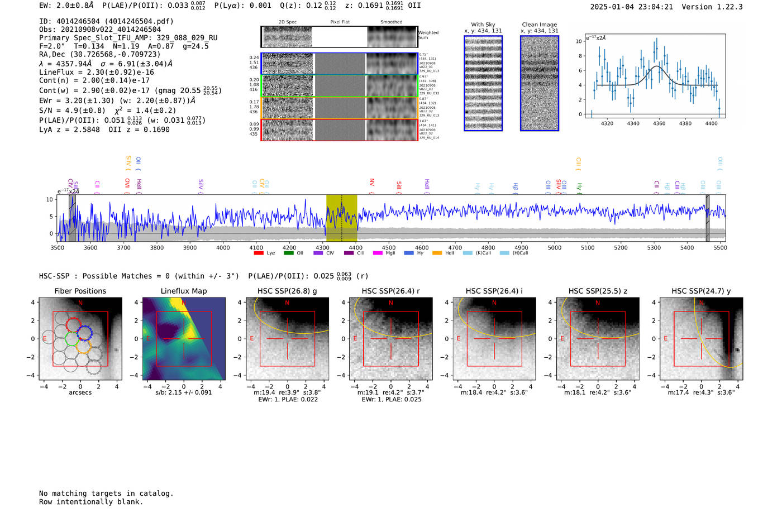Screen dimensions: 782x532
Task: Click the EWr = 3.20(±1.30) line
Action: click(x=117, y=100)
